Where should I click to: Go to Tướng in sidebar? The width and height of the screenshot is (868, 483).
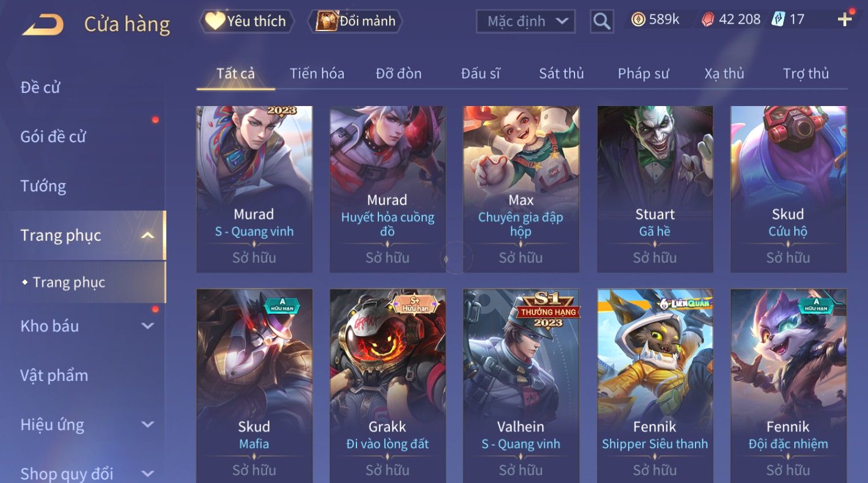(x=43, y=186)
